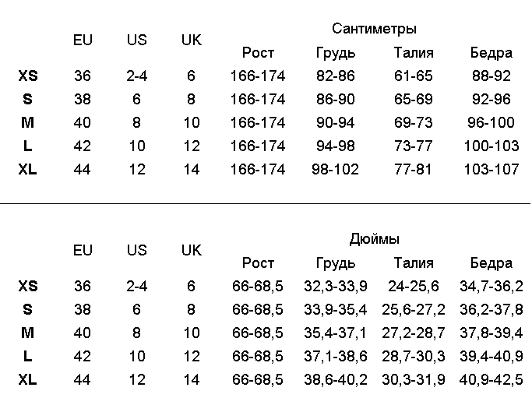Viewport: 532px width, 405px height.
Task: Click the Дюймы heading
Action: 374,239
